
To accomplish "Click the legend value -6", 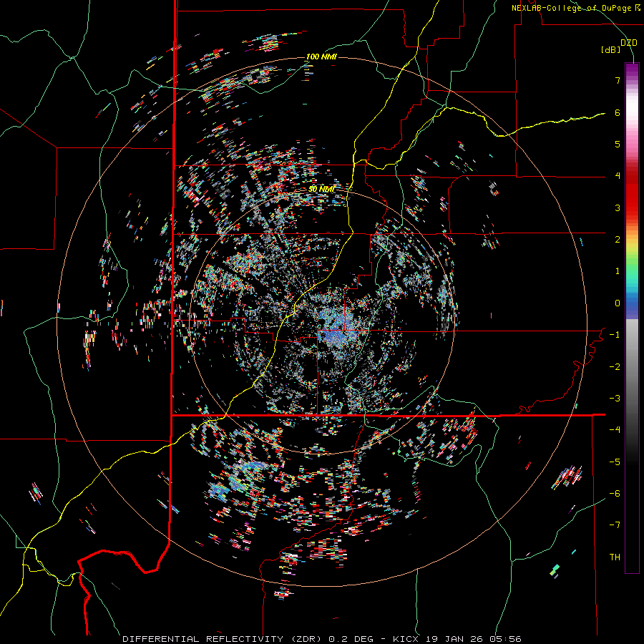I will [615, 493].
